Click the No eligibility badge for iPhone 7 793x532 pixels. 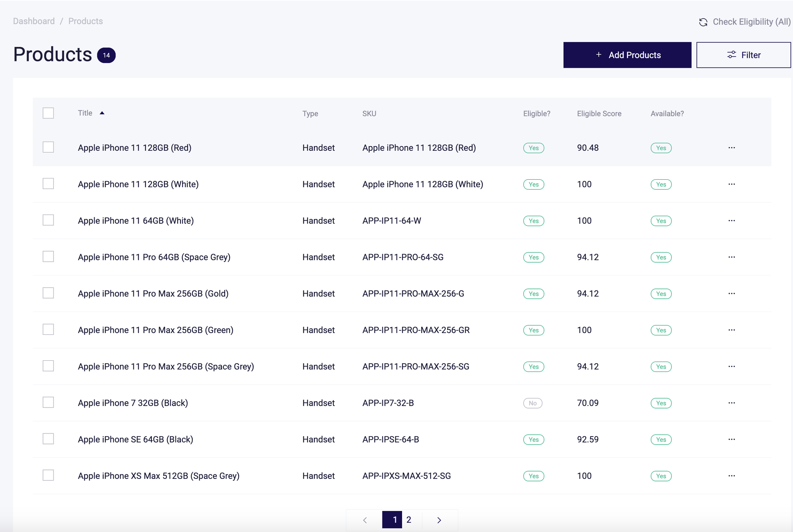tap(532, 403)
